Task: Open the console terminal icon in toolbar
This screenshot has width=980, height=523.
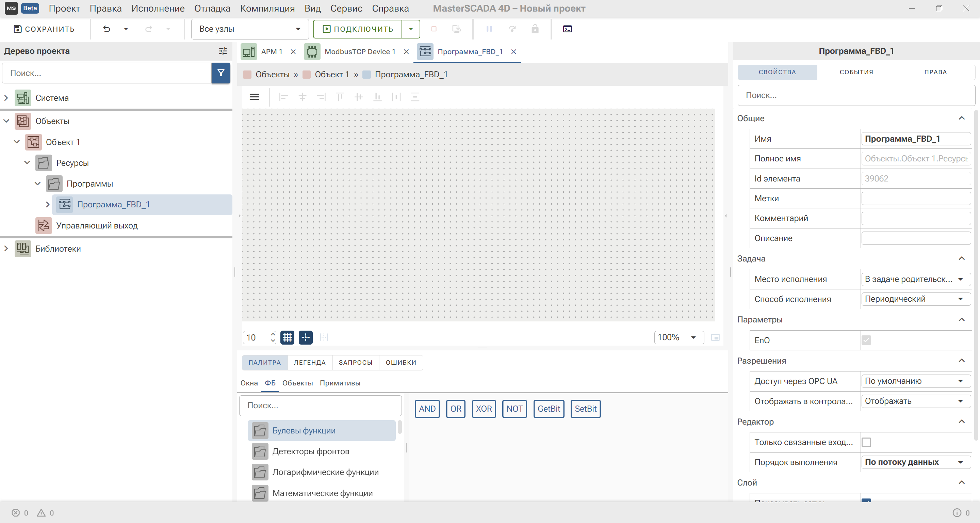Action: (x=567, y=29)
